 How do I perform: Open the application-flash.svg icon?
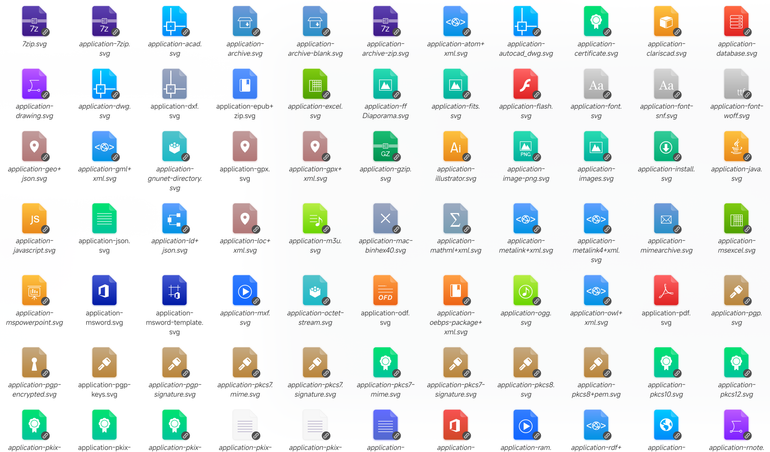[525, 84]
